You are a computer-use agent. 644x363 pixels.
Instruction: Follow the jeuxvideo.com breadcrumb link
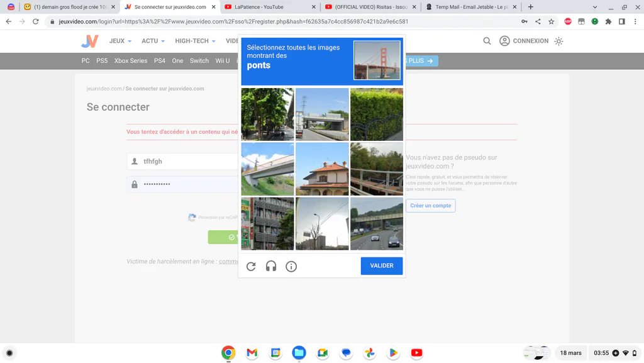[x=104, y=88]
